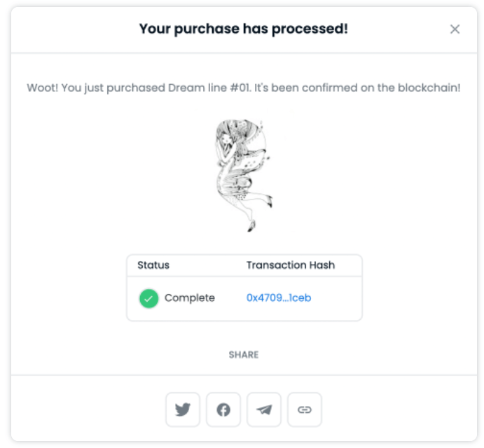Click the SHARE label
Viewport: 484px width, 448px height.
click(243, 355)
